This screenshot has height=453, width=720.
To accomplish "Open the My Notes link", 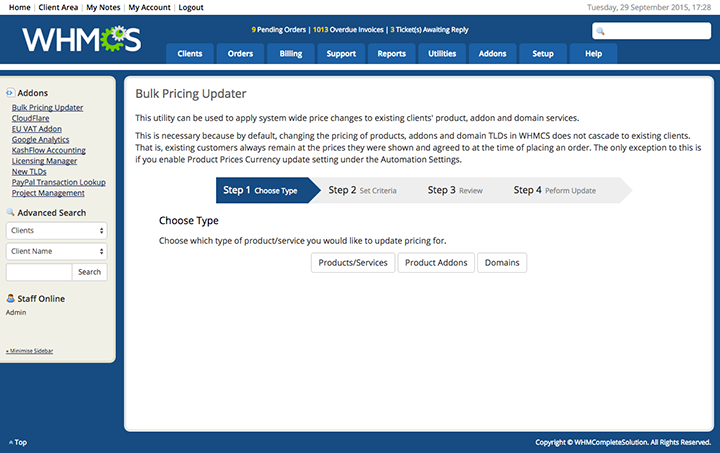I will 103,7.
